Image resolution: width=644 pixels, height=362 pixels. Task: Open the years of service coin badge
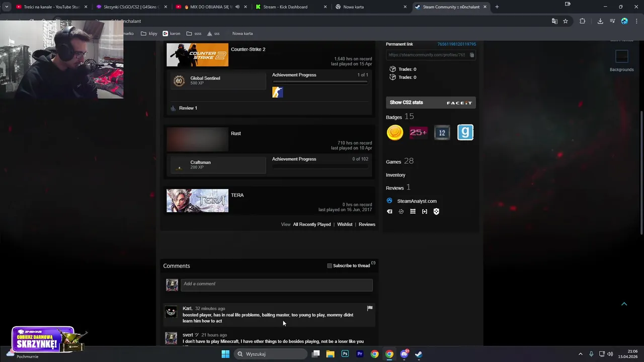[x=395, y=133]
